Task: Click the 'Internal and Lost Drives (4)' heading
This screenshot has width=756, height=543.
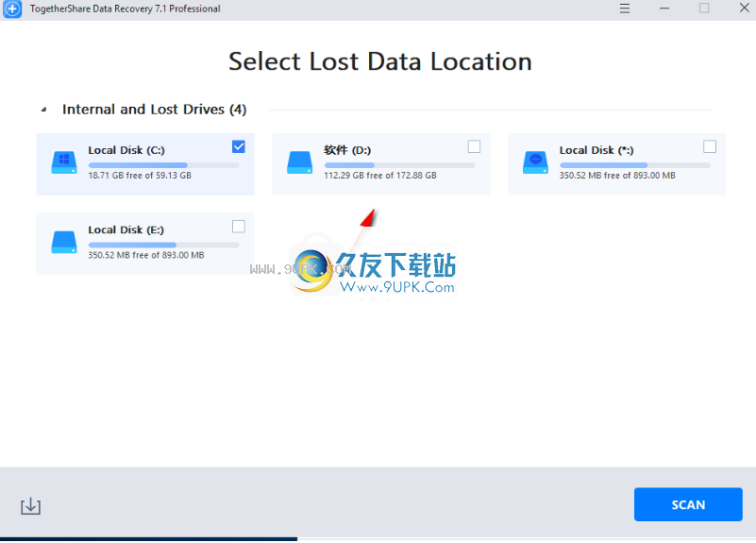Action: (154, 110)
